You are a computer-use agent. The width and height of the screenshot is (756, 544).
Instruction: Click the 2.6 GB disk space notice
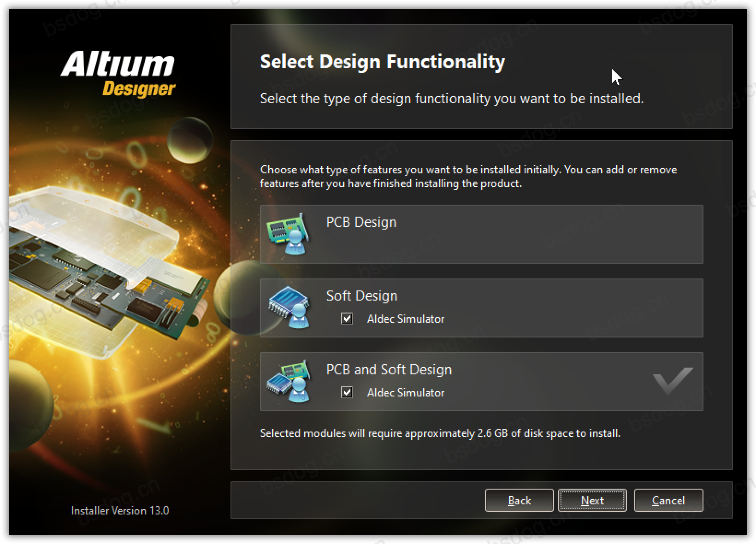pyautogui.click(x=440, y=433)
